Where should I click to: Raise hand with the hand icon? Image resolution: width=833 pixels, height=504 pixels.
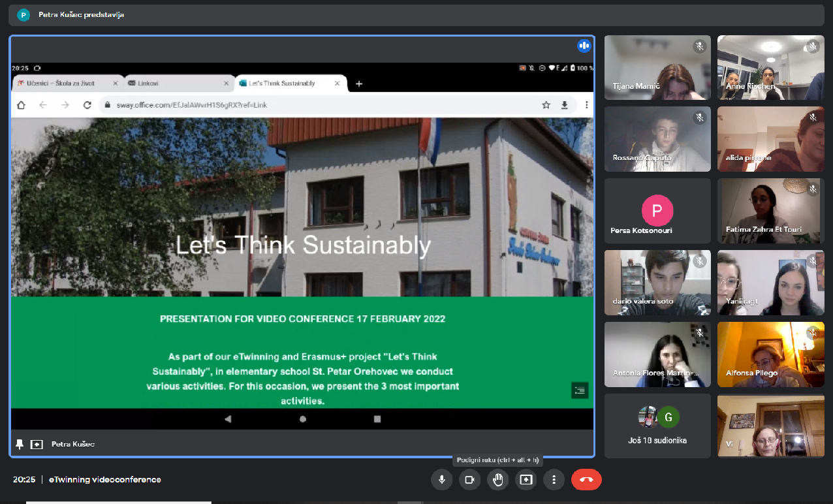click(x=498, y=480)
